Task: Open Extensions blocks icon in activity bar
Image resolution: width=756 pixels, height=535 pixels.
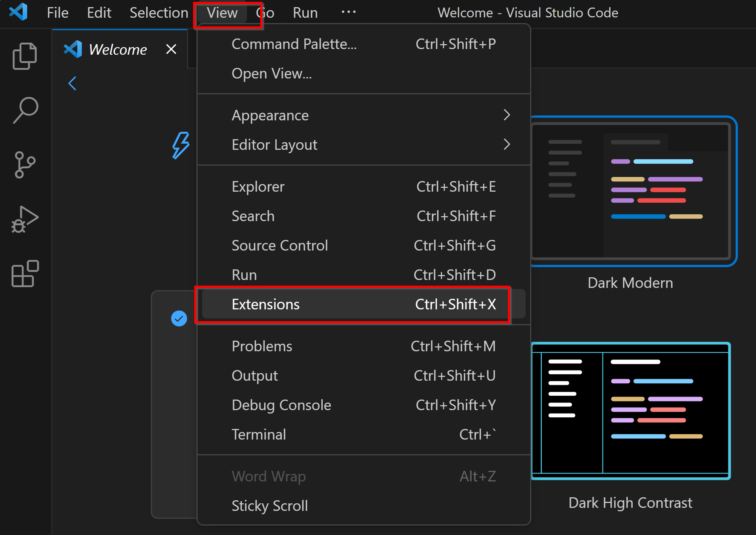Action: (25, 274)
